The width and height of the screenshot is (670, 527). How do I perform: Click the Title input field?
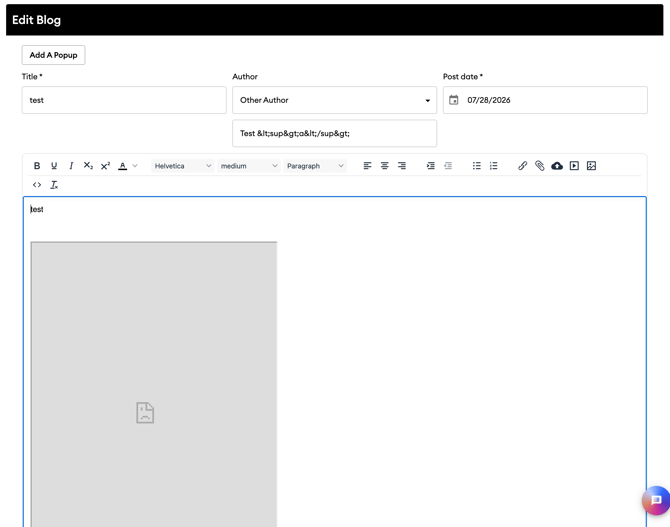coord(124,100)
